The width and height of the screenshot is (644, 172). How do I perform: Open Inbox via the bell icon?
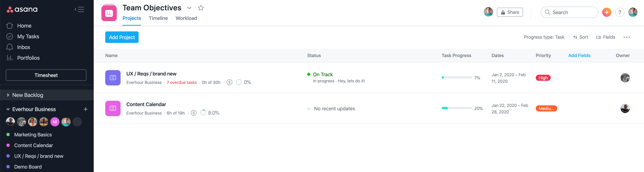[9, 47]
